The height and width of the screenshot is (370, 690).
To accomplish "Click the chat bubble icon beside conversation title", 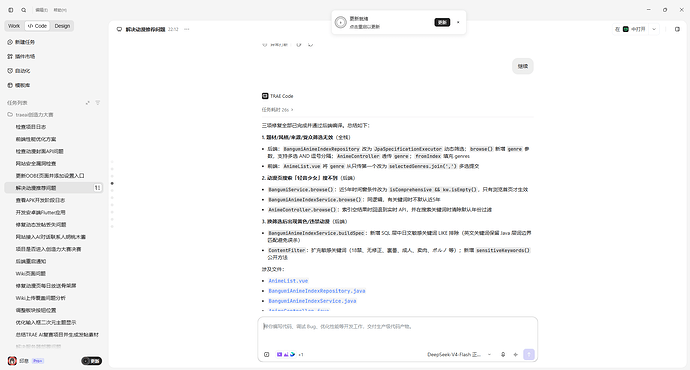I will (119, 29).
